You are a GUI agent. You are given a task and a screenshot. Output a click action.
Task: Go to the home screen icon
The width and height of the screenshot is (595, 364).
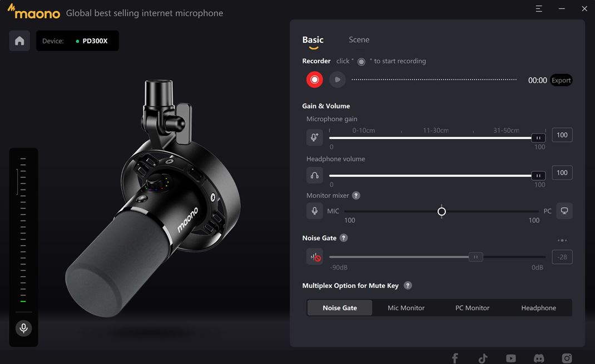[x=19, y=41]
